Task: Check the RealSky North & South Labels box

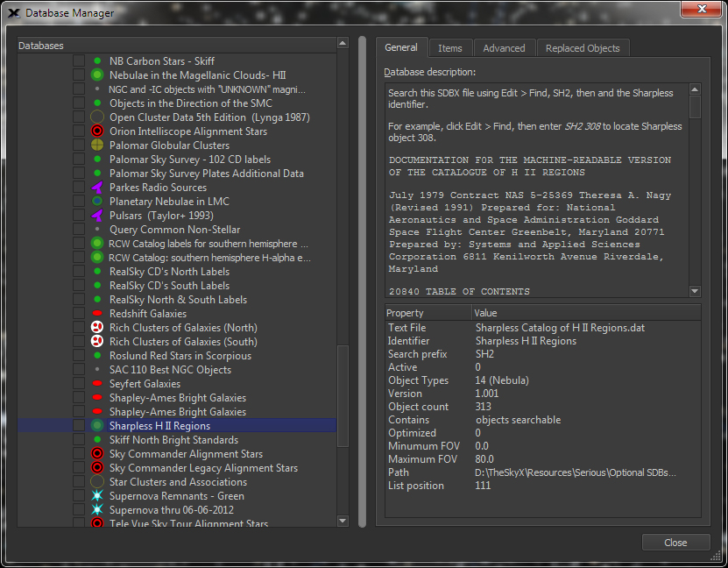Action: 79,300
